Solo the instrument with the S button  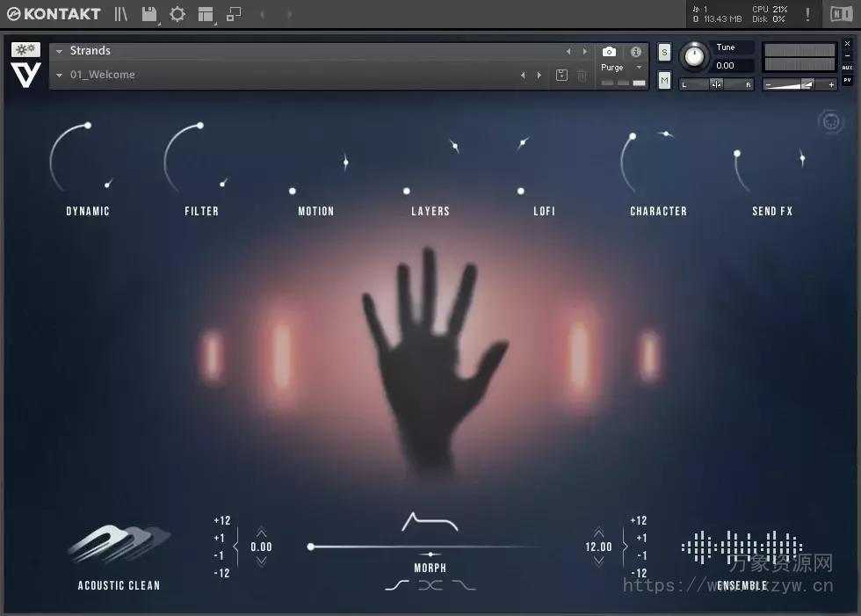(x=663, y=51)
